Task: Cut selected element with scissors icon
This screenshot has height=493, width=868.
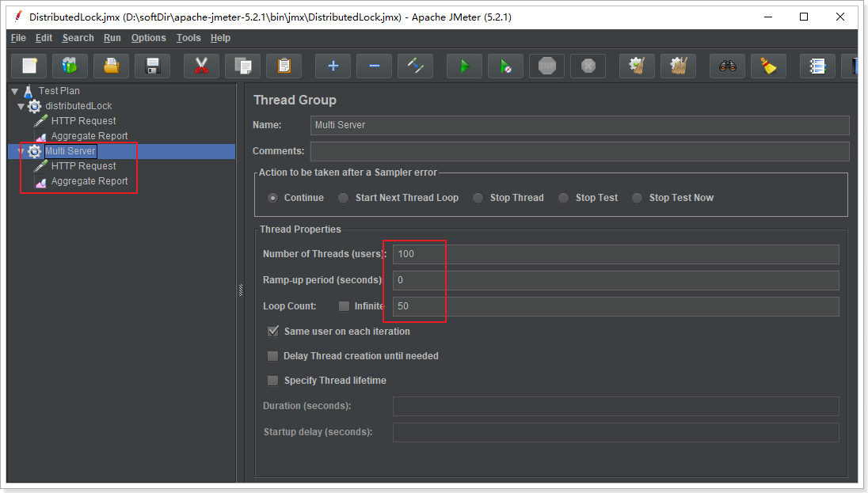Action: click(201, 66)
